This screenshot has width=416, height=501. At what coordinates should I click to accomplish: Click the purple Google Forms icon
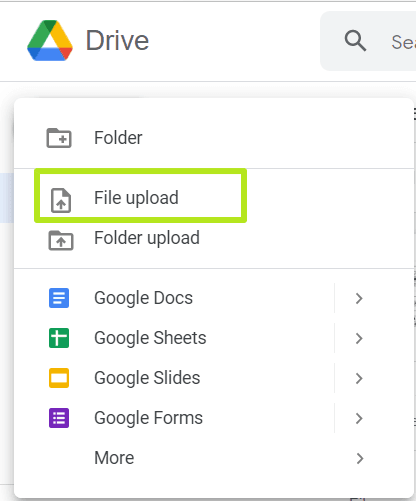click(x=59, y=418)
